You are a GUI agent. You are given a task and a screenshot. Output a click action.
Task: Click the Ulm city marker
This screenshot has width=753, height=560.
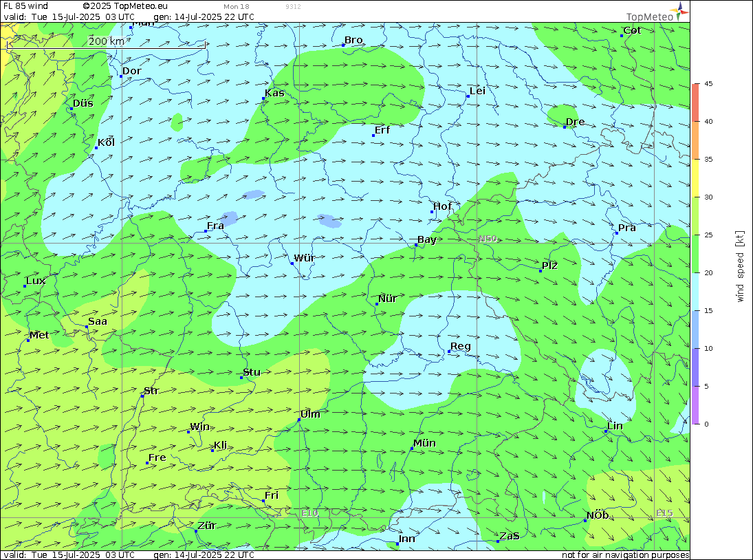click(x=298, y=420)
